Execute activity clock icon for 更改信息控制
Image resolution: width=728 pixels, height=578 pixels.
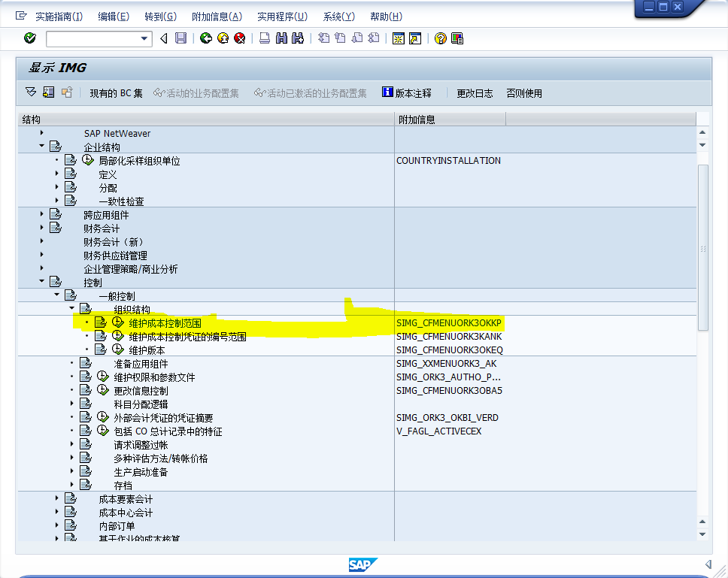(x=102, y=389)
